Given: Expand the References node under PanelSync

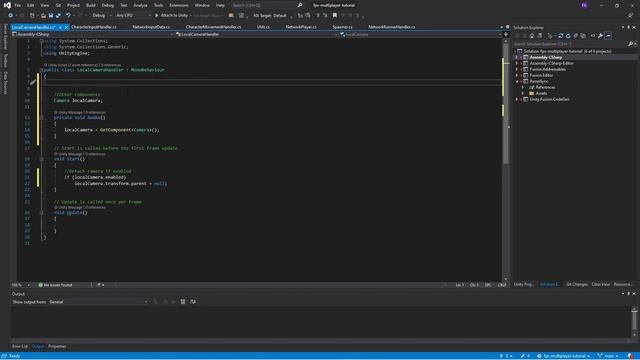Looking at the screenshot, I should (x=523, y=87).
